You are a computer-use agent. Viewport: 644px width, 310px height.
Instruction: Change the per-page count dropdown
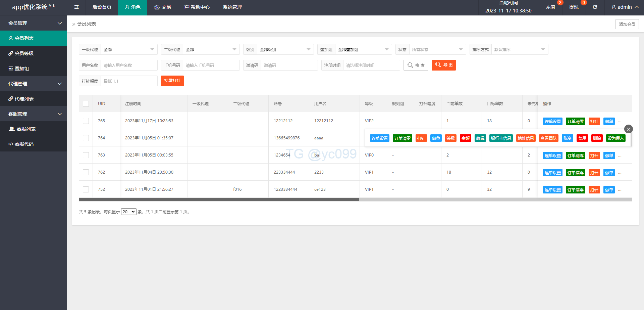tap(128, 212)
